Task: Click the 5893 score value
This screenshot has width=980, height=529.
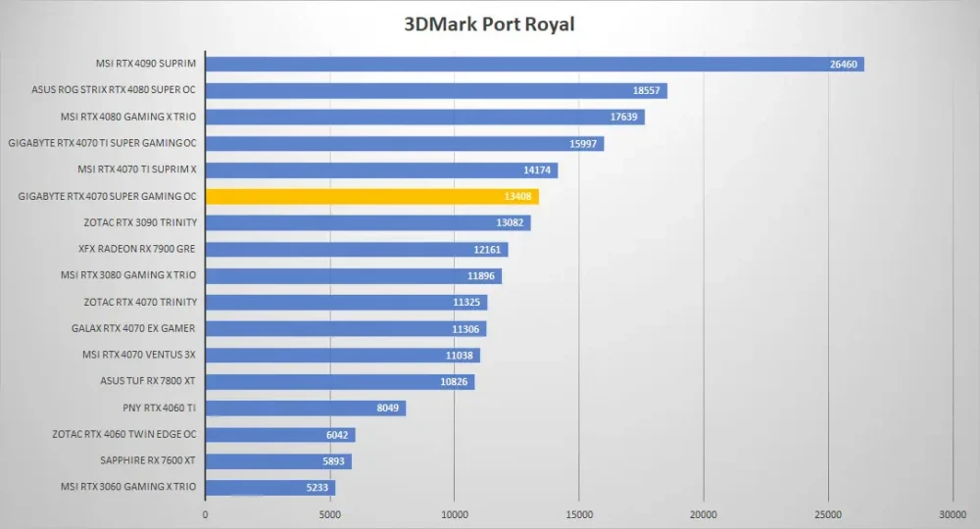Action: coord(333,461)
